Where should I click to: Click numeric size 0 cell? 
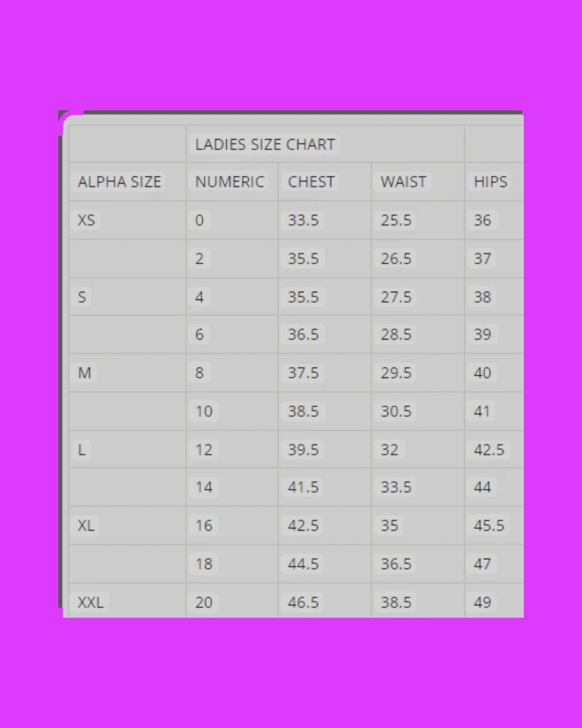[x=199, y=220]
